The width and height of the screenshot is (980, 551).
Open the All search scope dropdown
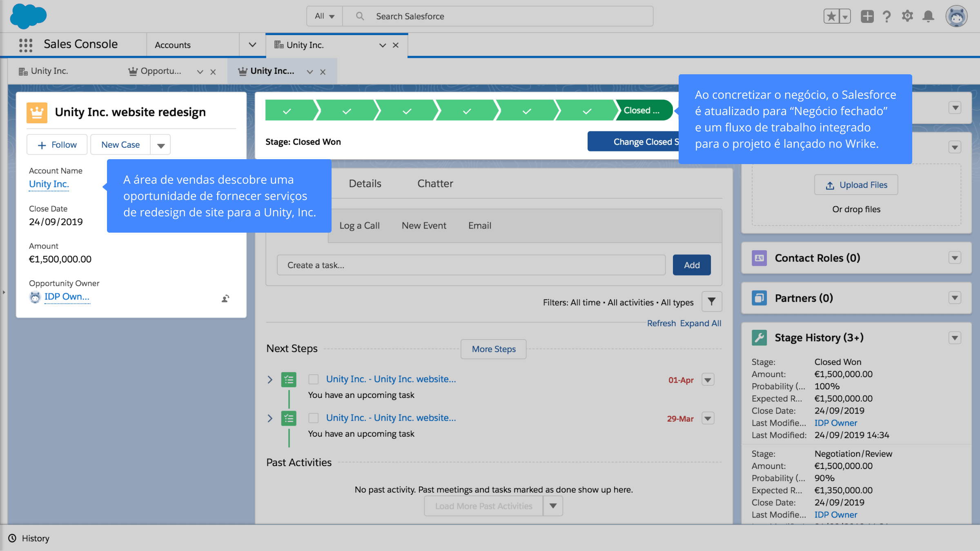[325, 16]
